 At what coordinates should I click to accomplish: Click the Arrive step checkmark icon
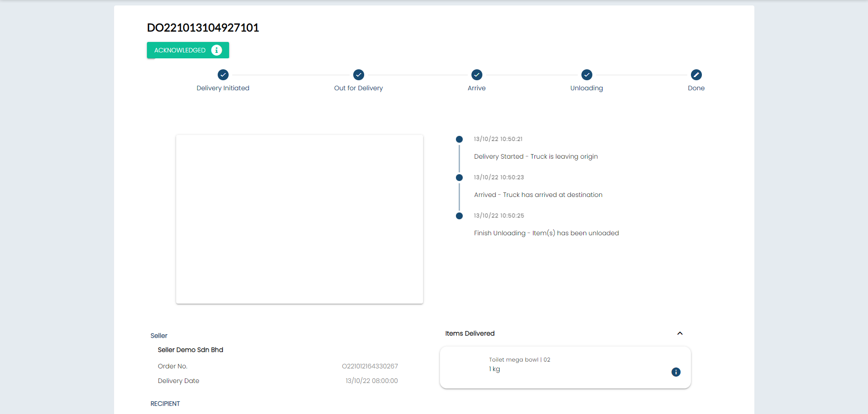[x=476, y=75]
